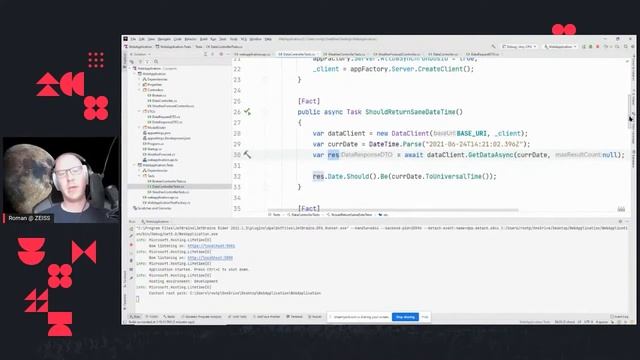Image resolution: width=640 pixels, height=360 pixels.
Task: Click the 'res' variable on code line 30
Action: coord(333,155)
